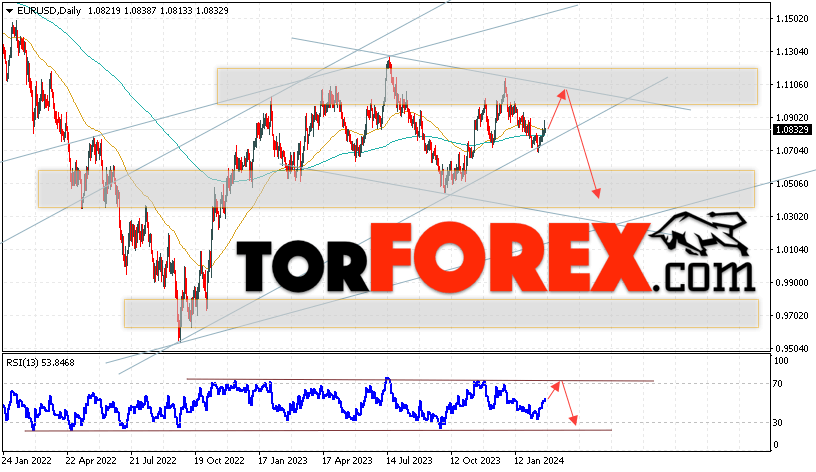Select the EURUSD,Daily symbol label
Screen dimensions: 816x472
(x=49, y=10)
